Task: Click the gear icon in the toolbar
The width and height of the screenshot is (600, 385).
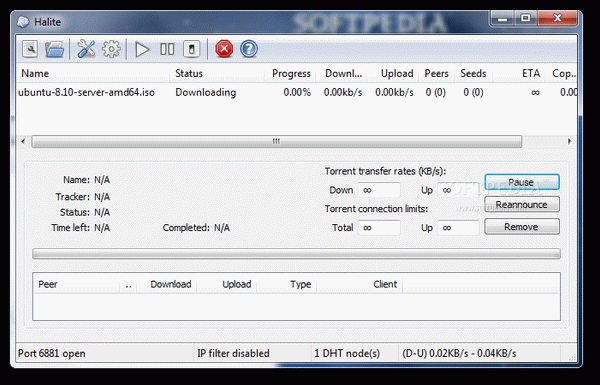Action: (x=111, y=49)
